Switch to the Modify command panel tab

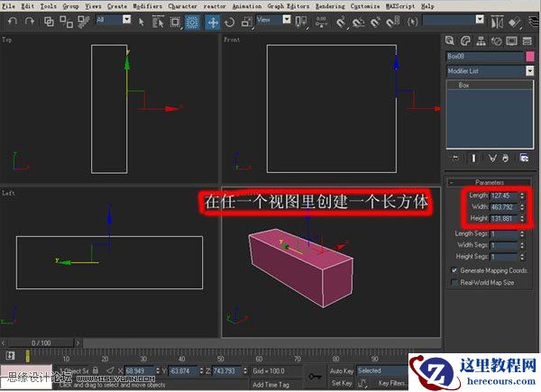point(465,41)
